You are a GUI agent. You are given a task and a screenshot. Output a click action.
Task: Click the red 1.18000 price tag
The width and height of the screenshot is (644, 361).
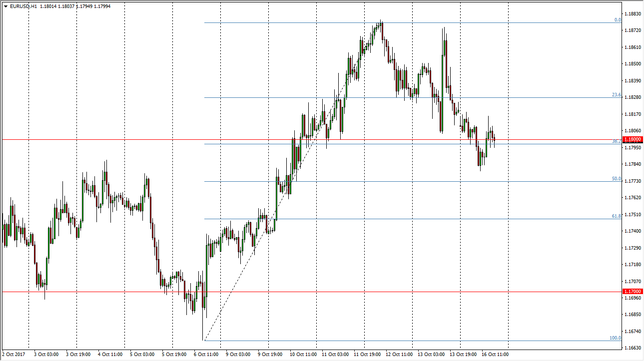(633, 139)
